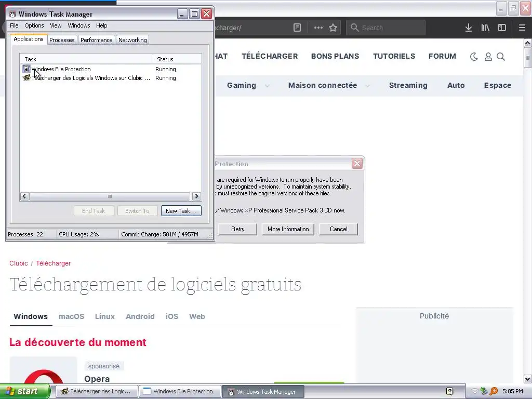Viewport: 532px width, 399px height.
Task: Open the network computers tray icon
Action: (x=484, y=392)
